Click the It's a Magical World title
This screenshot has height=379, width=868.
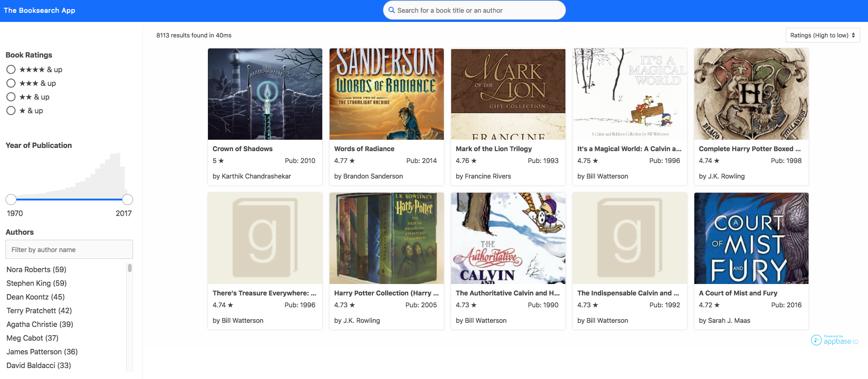[x=629, y=149]
